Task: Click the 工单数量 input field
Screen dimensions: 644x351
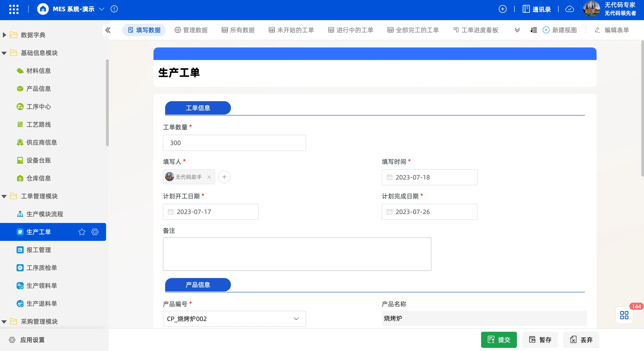Action: [x=234, y=143]
